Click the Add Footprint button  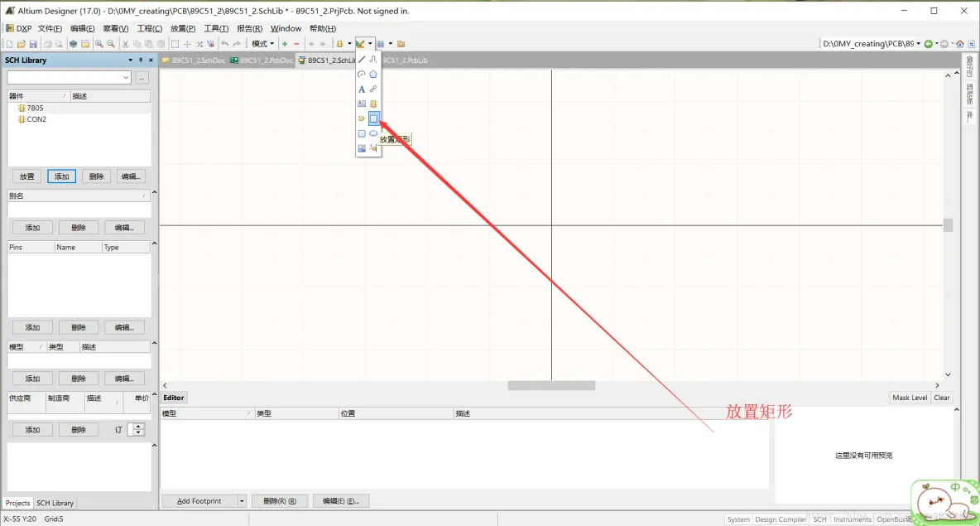tap(199, 501)
